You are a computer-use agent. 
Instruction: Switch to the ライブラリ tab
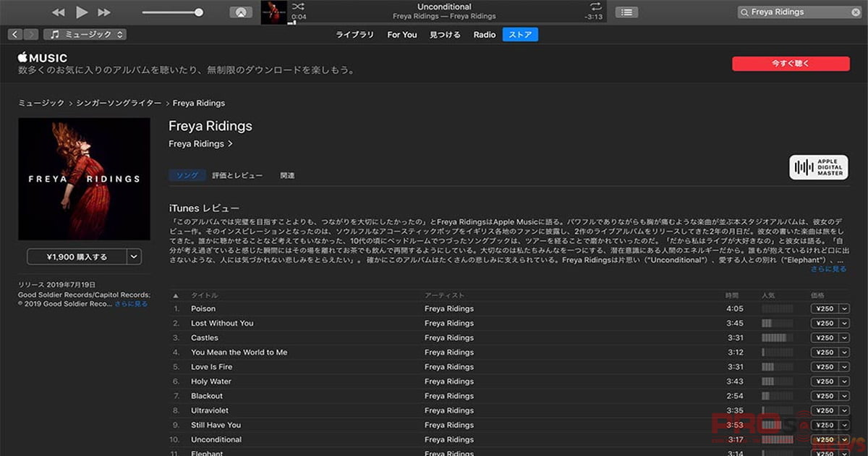point(354,35)
